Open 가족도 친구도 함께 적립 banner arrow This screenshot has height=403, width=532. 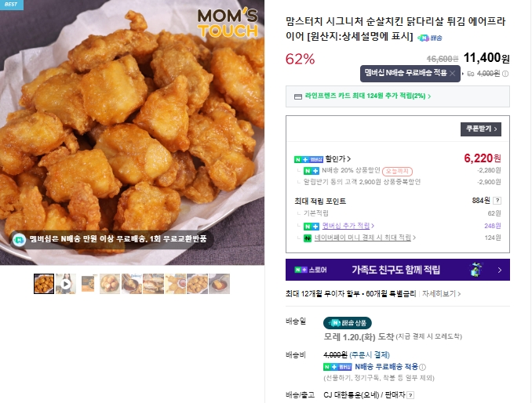pos(500,270)
